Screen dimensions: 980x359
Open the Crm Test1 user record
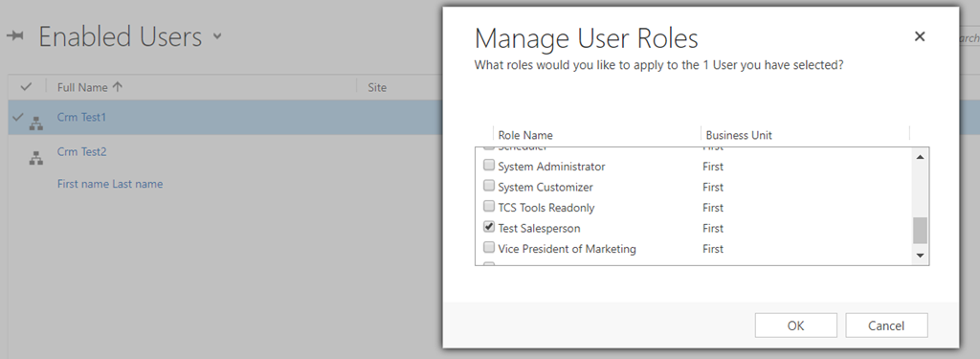81,117
